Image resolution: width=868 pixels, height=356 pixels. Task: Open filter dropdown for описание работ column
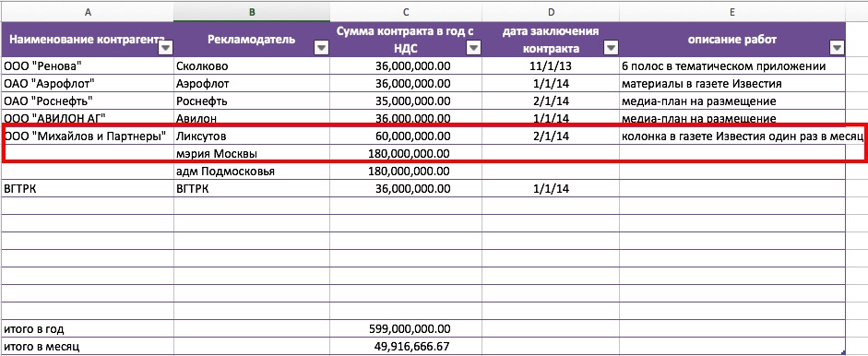click(837, 49)
